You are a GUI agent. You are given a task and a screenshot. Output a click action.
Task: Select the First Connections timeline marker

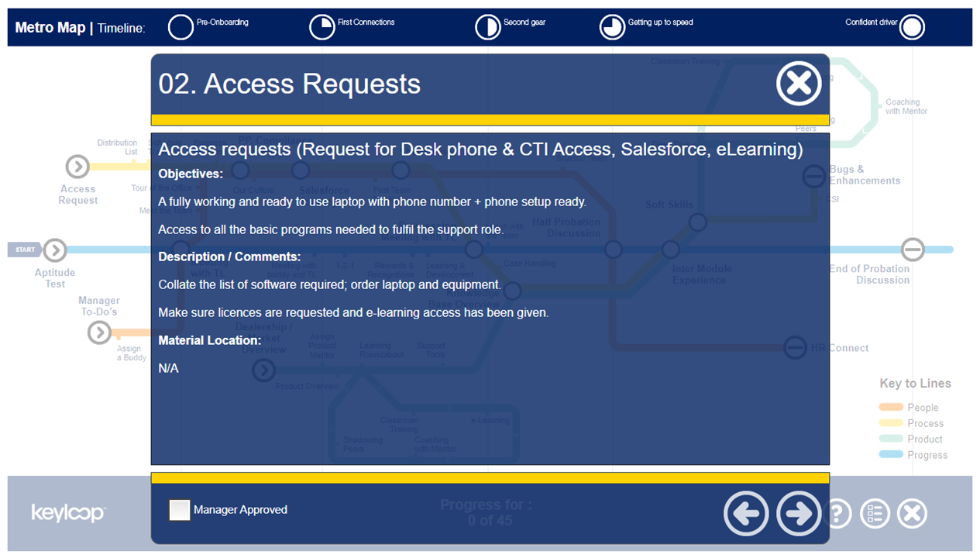(322, 27)
